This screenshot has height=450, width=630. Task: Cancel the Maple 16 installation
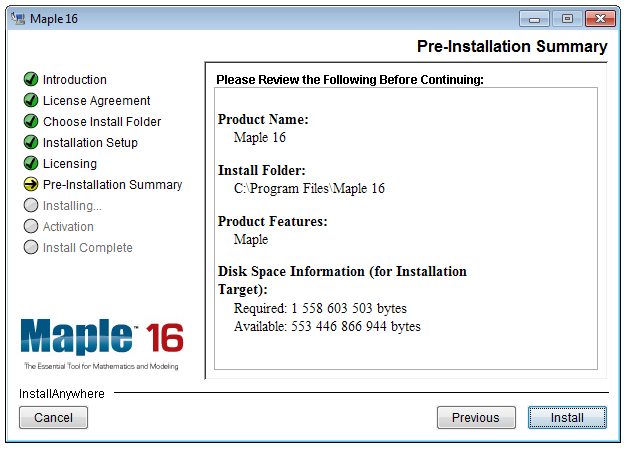tap(53, 417)
